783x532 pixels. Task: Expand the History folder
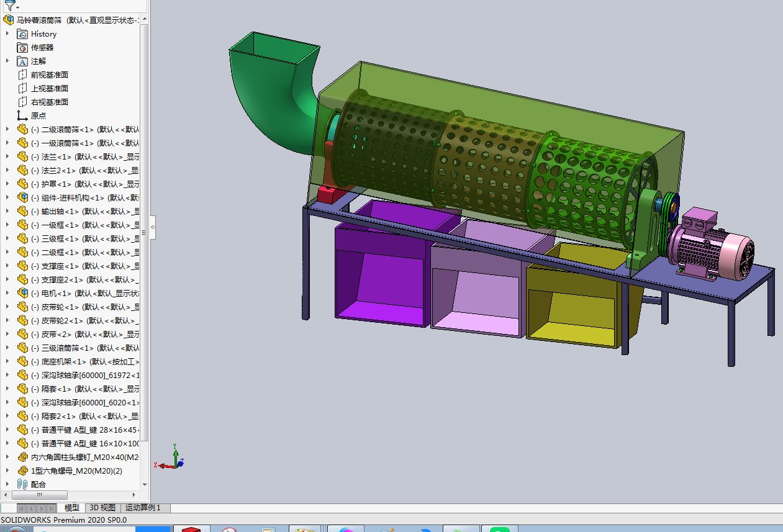7,34
